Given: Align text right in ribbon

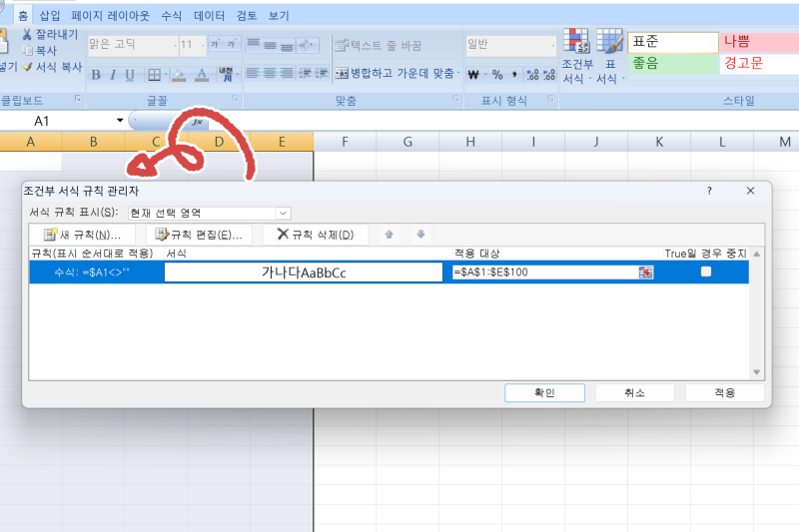Looking at the screenshot, I should 287,73.
